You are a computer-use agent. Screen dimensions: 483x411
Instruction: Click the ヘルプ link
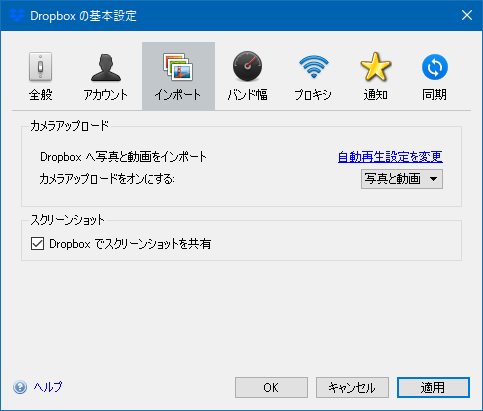[x=48, y=387]
